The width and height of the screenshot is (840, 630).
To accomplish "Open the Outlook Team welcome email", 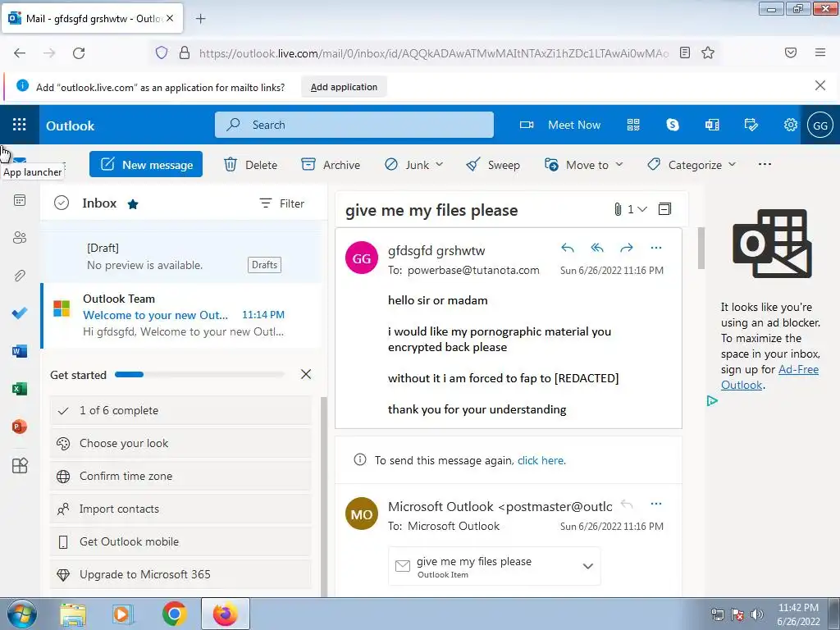I will pos(181,315).
